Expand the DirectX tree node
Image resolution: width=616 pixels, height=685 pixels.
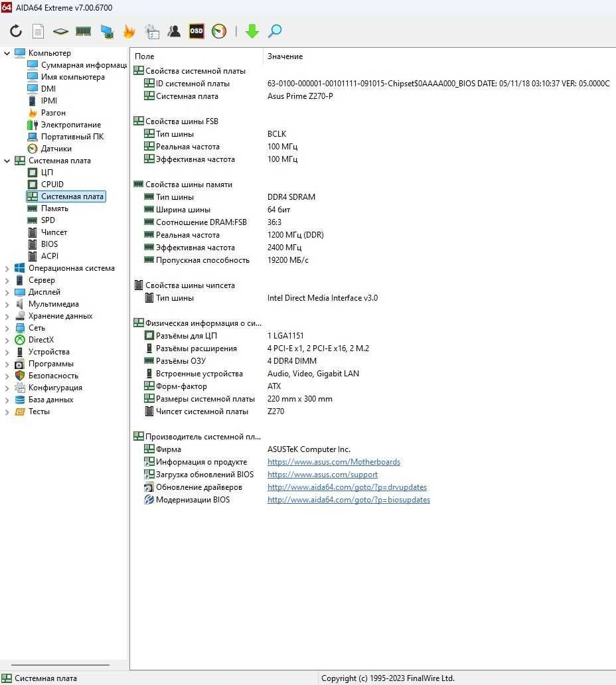(7, 341)
